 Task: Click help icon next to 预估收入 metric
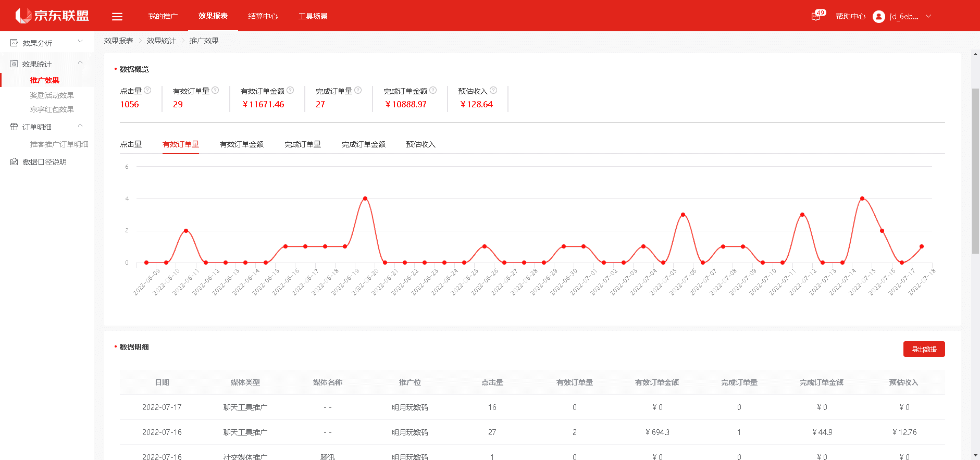tap(493, 90)
